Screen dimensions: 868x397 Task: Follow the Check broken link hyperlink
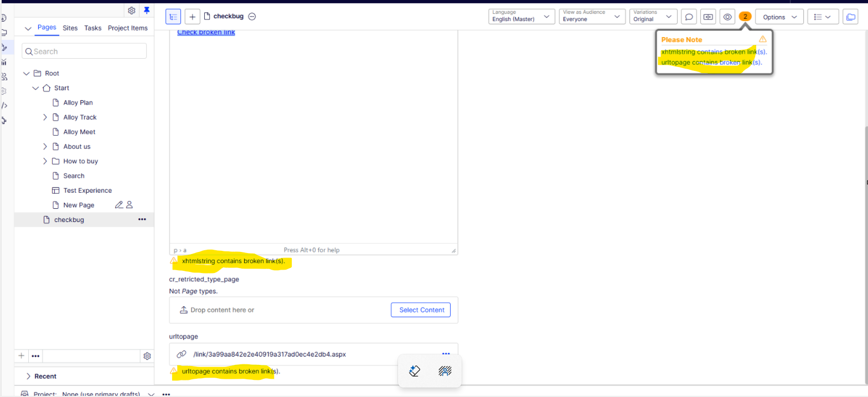pos(206,32)
